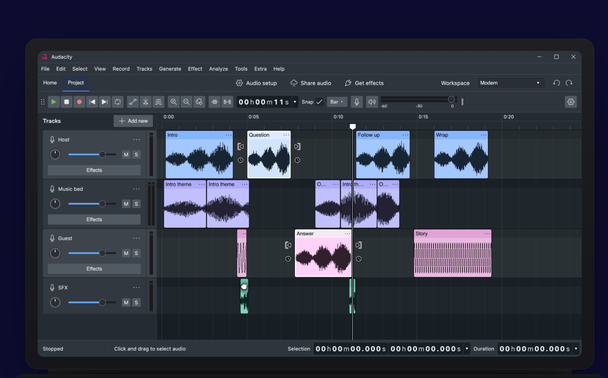Click the SFX track pan knob
The height and width of the screenshot is (378, 608).
coord(55,302)
